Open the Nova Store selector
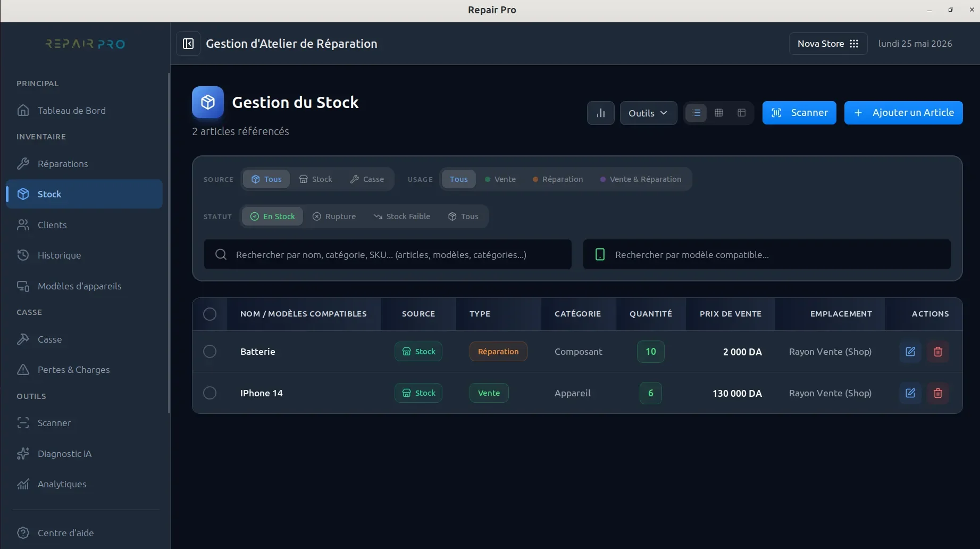 828,44
